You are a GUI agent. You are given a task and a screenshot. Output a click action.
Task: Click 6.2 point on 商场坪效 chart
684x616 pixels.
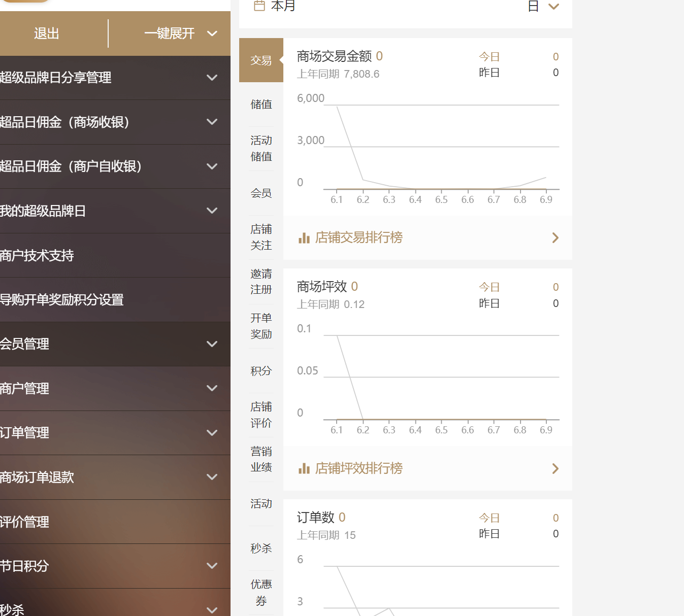click(363, 419)
